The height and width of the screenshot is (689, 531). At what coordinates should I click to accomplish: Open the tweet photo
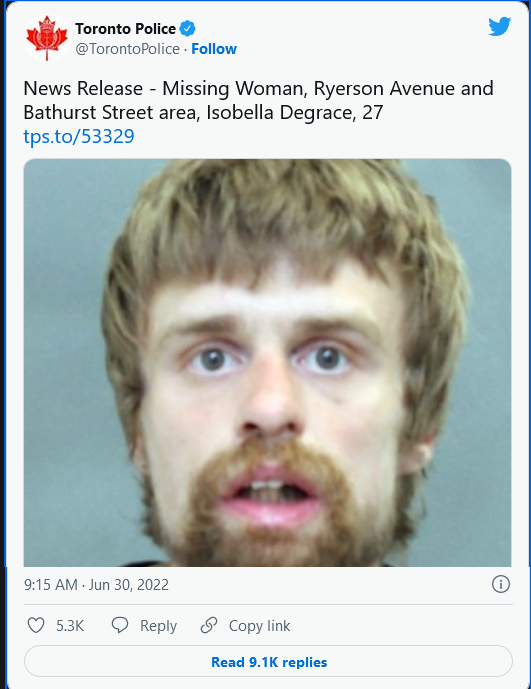tap(267, 363)
